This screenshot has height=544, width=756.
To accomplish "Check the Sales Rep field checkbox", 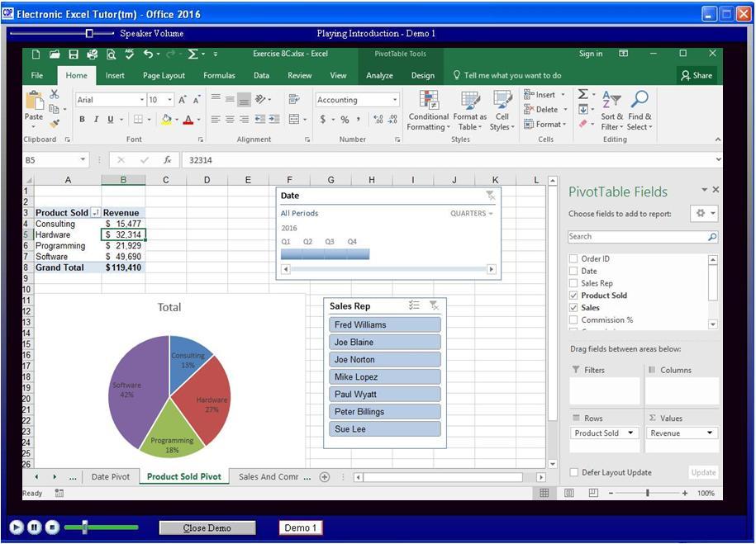I will click(x=573, y=283).
